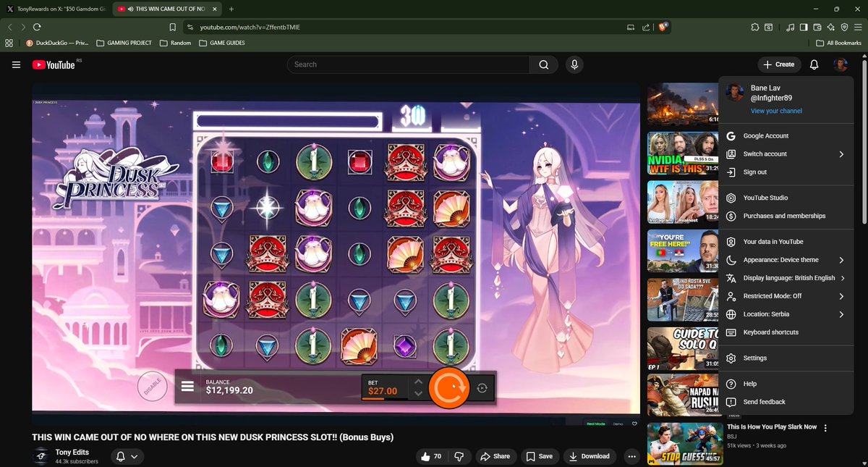The height and width of the screenshot is (467, 868).
Task: Show the browser sidebar panel icon
Action: pyautogui.click(x=804, y=27)
